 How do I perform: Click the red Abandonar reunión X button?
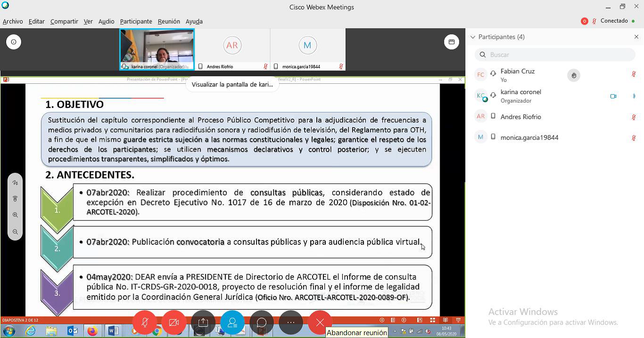click(x=320, y=322)
